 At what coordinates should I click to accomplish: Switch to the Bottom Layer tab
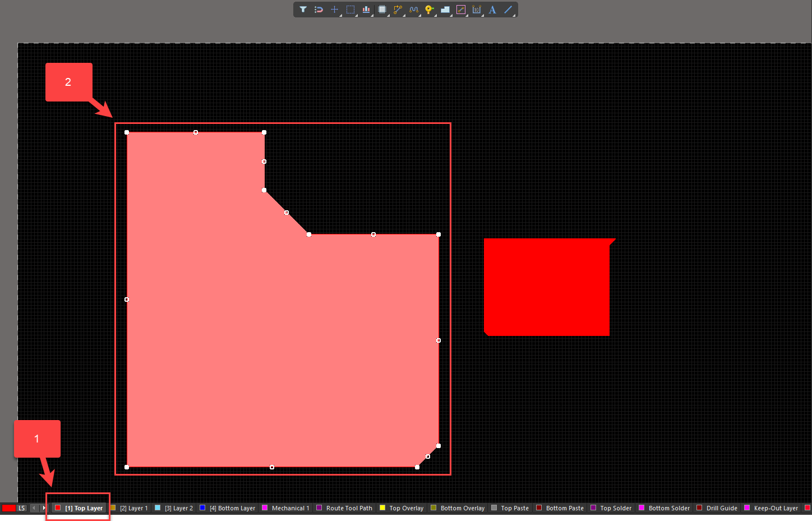pos(231,508)
